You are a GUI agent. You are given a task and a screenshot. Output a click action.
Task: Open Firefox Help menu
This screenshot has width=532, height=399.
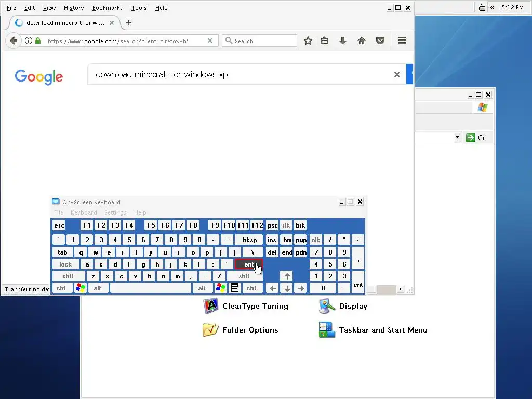pos(161,8)
